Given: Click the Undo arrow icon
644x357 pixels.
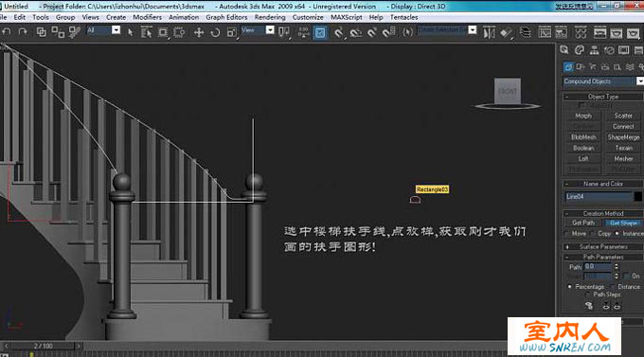Looking at the screenshot, I should 7,32.
